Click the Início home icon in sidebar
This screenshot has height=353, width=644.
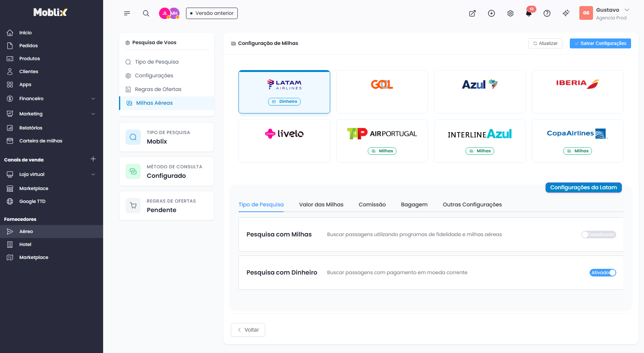tap(10, 33)
